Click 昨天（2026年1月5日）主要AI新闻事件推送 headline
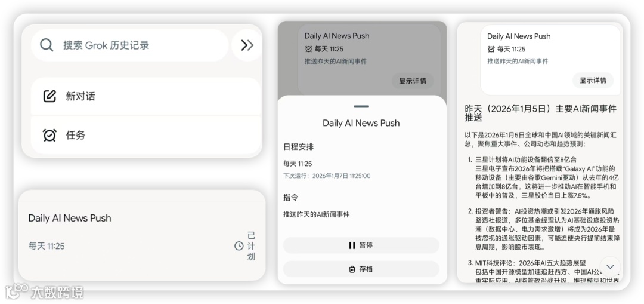Screen dimensions: 644x304 (x=540, y=113)
